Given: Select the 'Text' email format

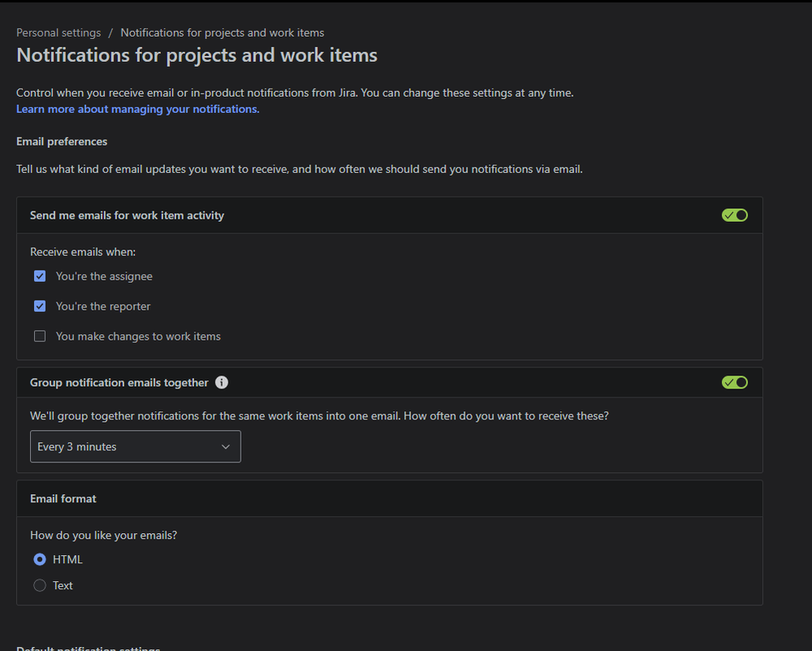Looking at the screenshot, I should pos(40,585).
